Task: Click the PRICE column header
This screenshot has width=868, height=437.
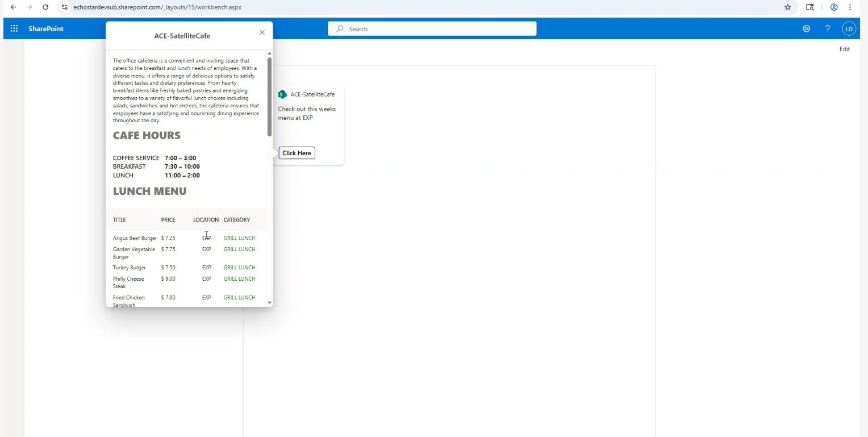Action: (168, 219)
